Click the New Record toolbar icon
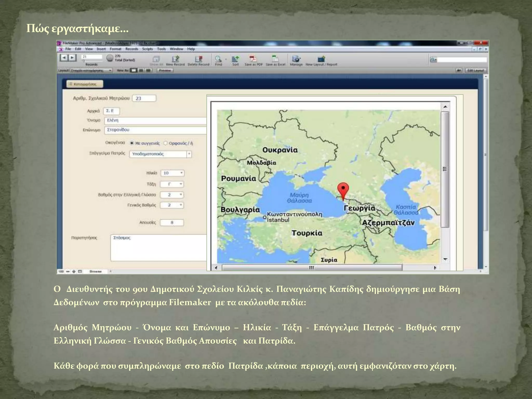 point(175,59)
